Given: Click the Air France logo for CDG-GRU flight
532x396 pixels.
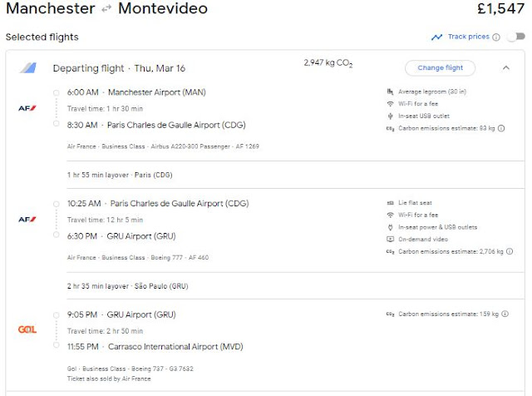Looking at the screenshot, I should pyautogui.click(x=27, y=220).
